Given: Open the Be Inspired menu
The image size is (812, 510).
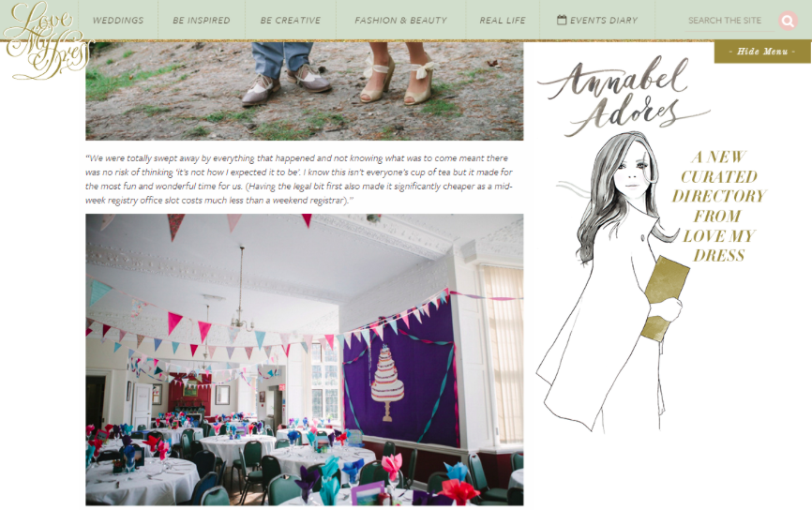Looking at the screenshot, I should click(202, 21).
